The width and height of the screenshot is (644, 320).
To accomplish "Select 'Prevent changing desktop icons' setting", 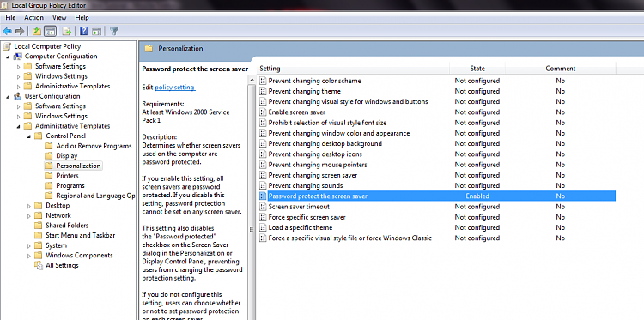I will click(x=315, y=154).
